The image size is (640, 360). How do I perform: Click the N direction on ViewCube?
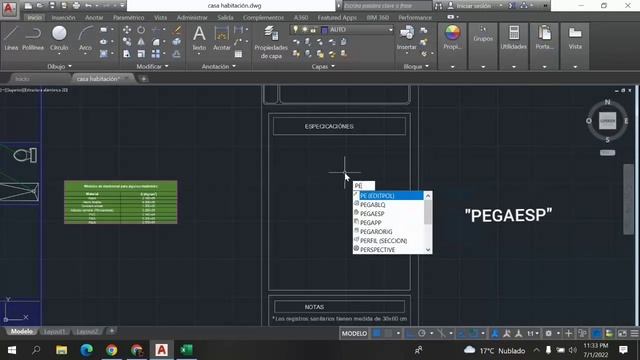[607, 102]
